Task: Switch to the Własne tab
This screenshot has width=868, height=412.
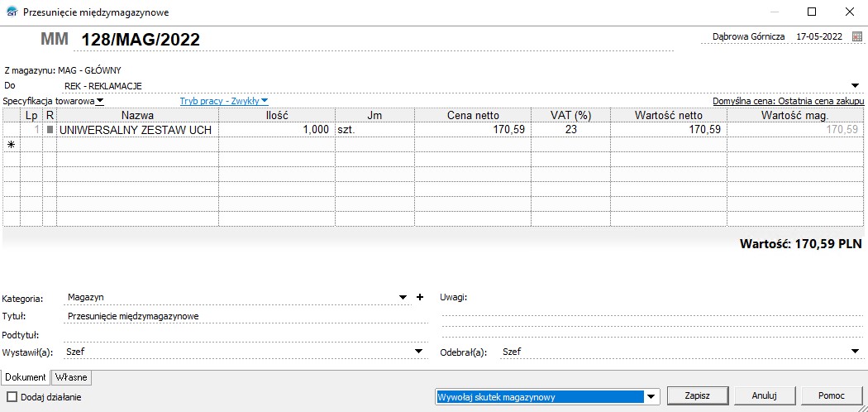Action: (x=71, y=377)
